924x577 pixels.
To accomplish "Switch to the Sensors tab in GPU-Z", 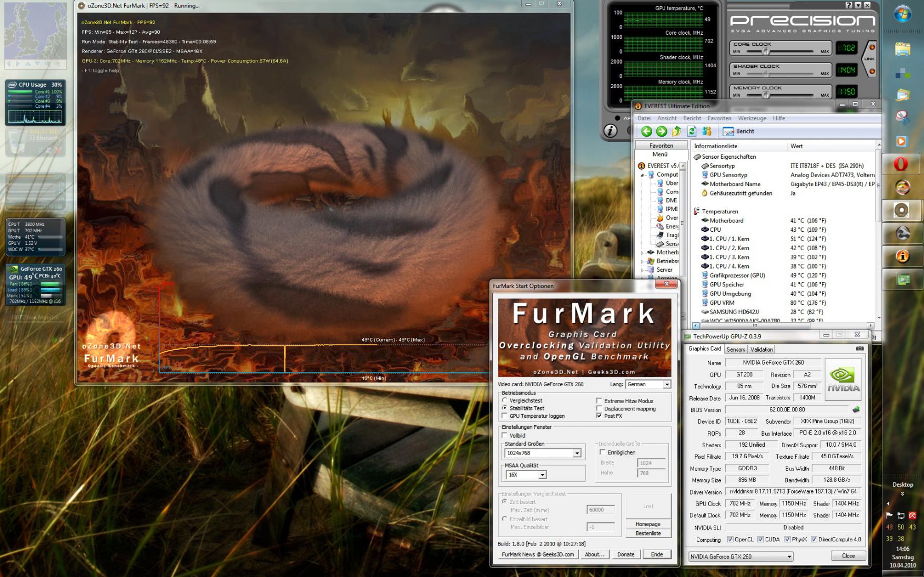I will click(736, 349).
